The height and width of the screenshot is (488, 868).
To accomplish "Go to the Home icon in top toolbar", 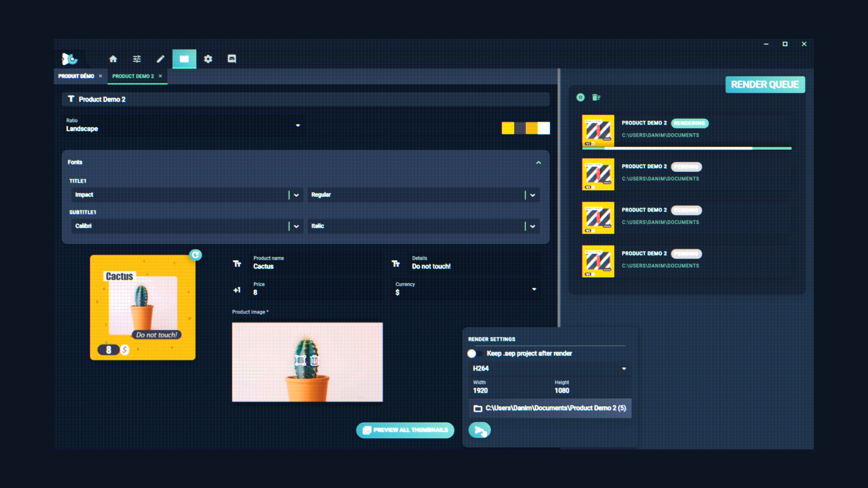I will [x=113, y=59].
